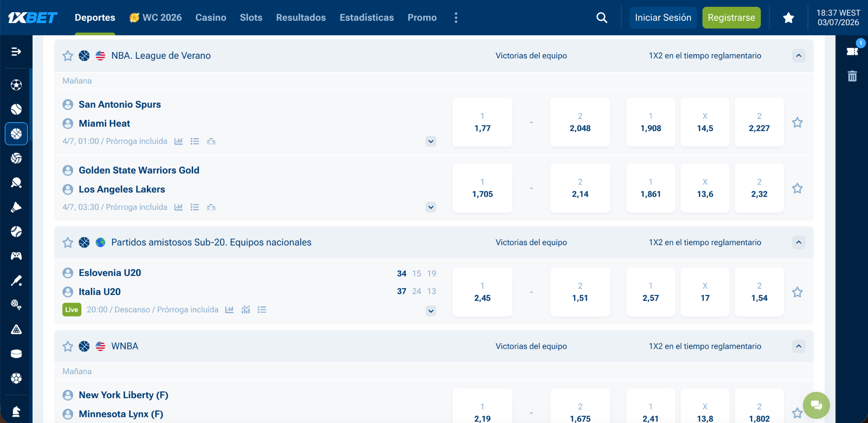Open the WC 2026 section
Viewport: 868px width, 423px height.
coord(156,18)
